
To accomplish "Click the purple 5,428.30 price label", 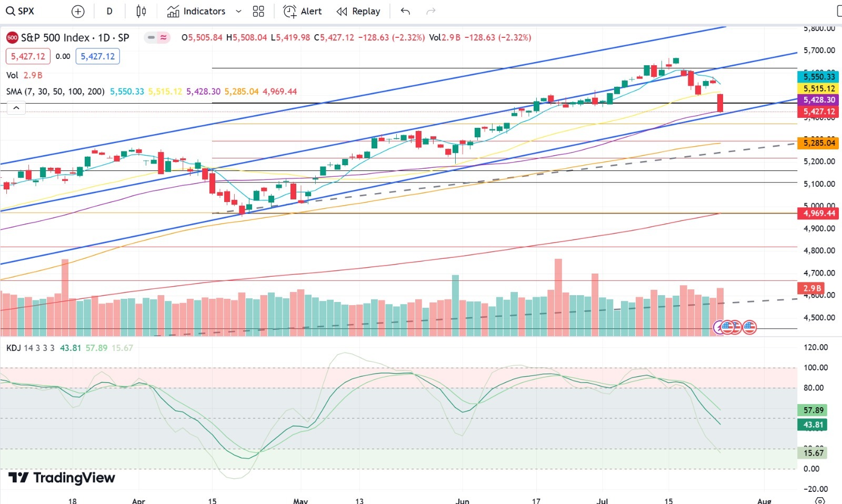I will (x=819, y=100).
